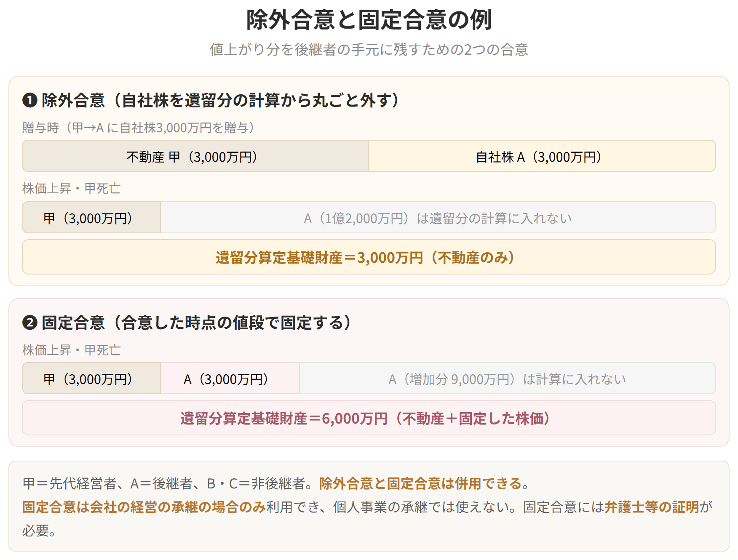Click the subtitle 値上がり分を後継者の手元に残すための2つの合意

tap(369, 49)
